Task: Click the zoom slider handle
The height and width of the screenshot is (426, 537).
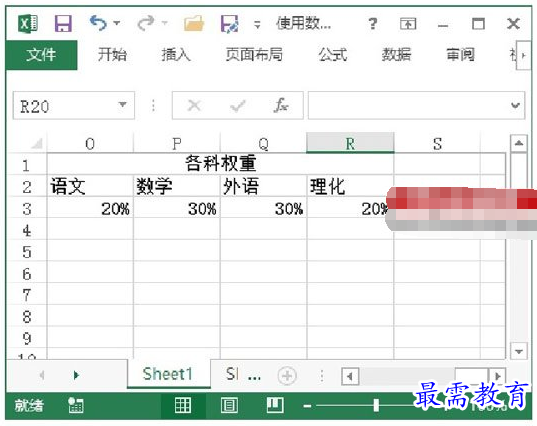Action: coord(376,405)
